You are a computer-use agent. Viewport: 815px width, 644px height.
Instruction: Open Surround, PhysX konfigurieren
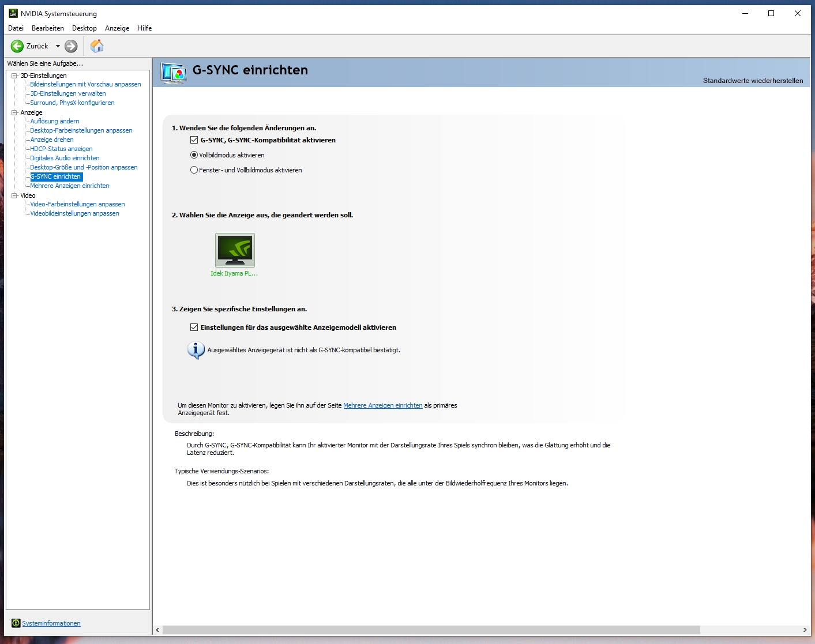tap(72, 103)
